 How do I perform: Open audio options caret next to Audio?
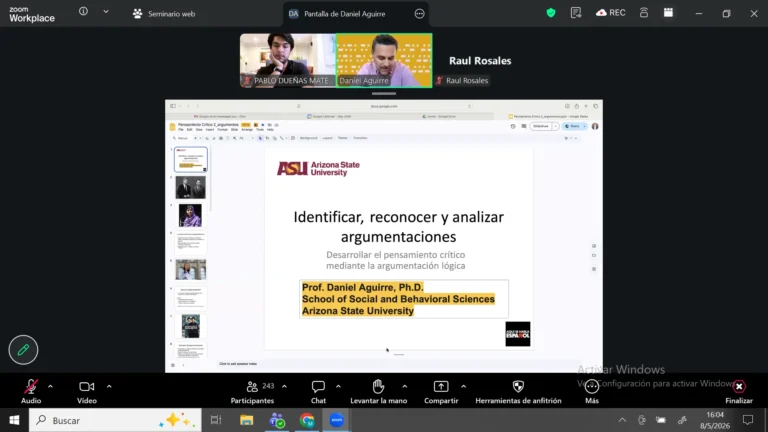(x=50, y=386)
